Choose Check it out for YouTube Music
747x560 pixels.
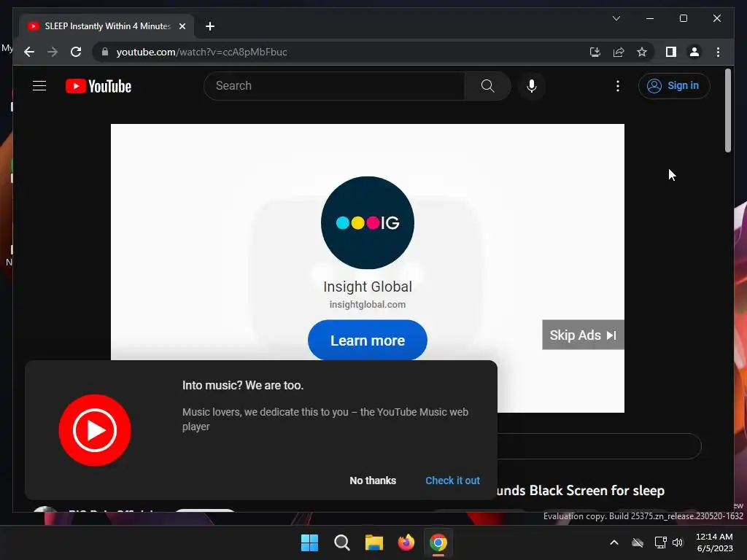(452, 481)
